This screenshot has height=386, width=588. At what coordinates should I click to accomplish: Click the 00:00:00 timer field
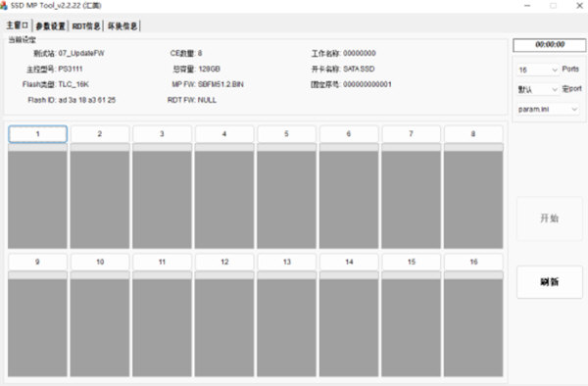click(x=550, y=45)
